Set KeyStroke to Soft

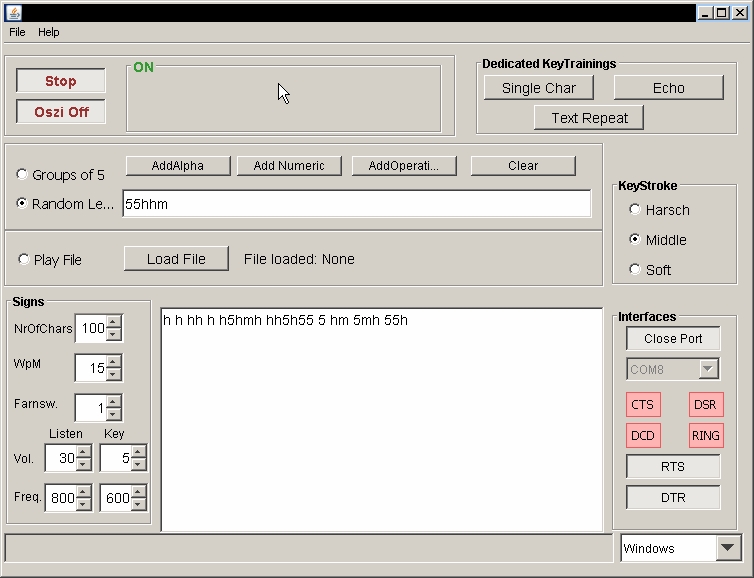click(x=635, y=270)
